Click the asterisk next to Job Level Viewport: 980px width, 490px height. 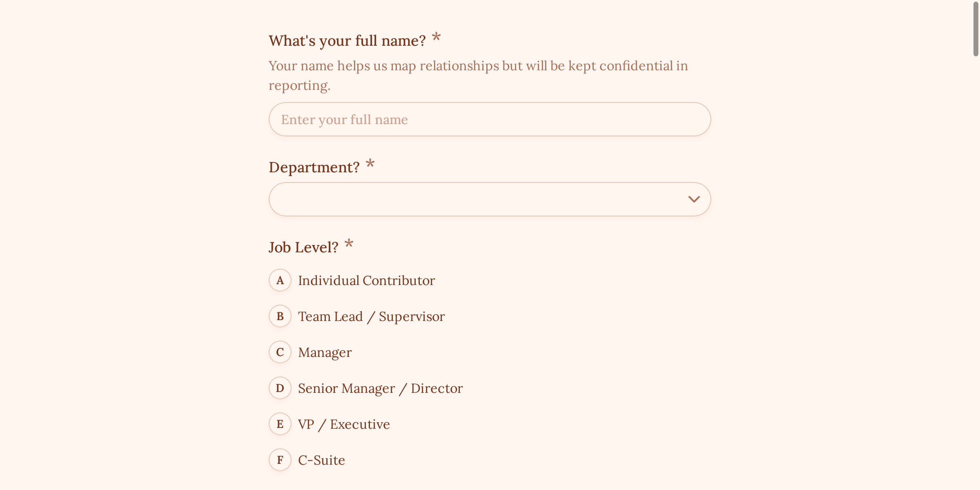349,244
